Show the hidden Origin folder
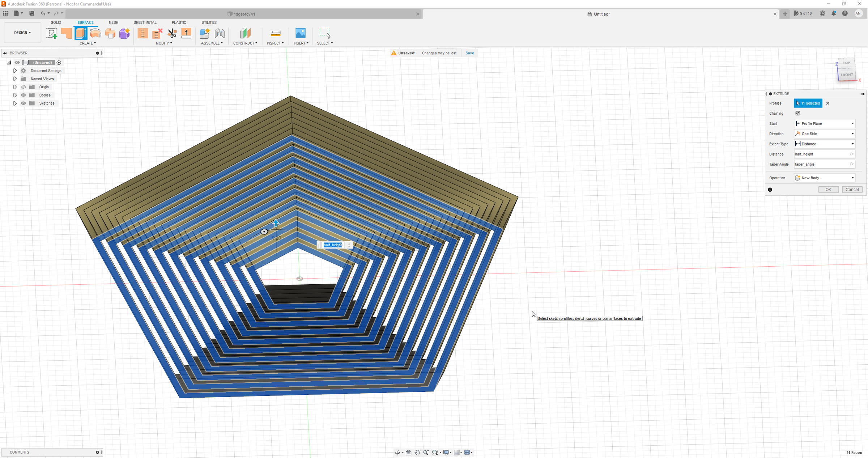 (24, 87)
